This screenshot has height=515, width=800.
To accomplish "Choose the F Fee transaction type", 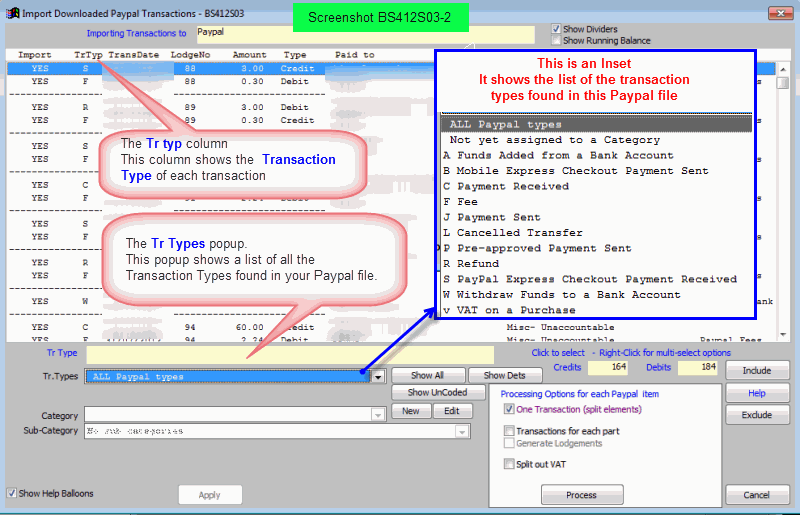I will (x=596, y=202).
